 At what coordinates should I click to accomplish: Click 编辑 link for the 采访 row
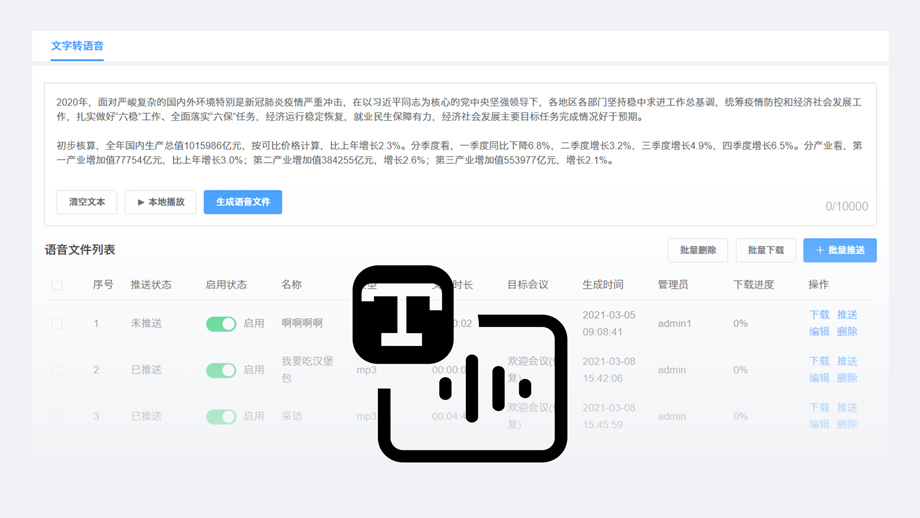click(x=819, y=424)
